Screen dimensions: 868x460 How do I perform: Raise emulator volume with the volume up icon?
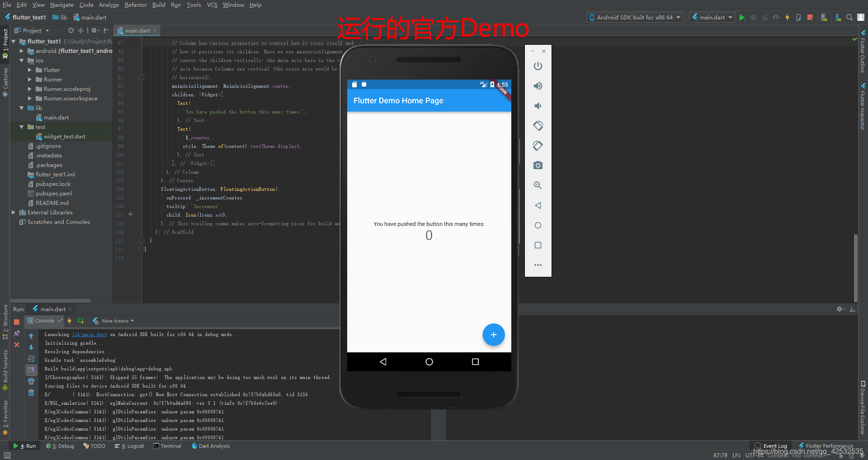(538, 86)
